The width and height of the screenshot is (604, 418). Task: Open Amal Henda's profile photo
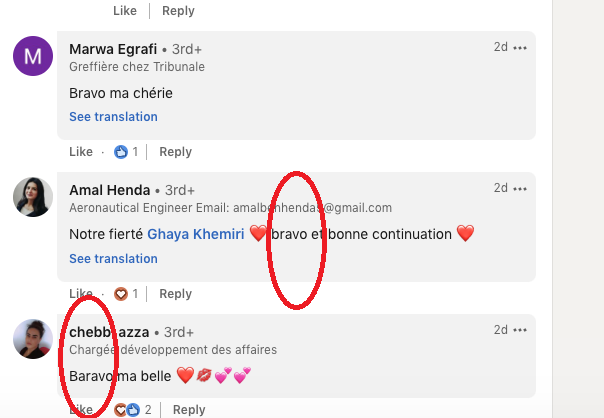33,196
